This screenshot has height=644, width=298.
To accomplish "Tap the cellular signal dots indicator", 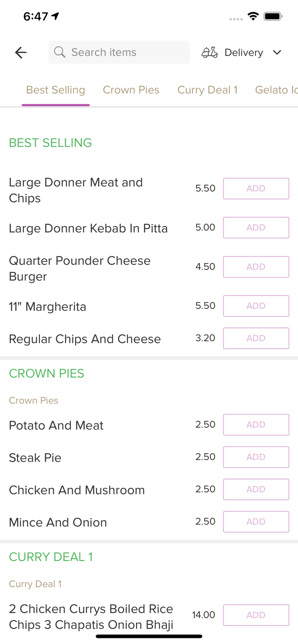I will pos(236,19).
